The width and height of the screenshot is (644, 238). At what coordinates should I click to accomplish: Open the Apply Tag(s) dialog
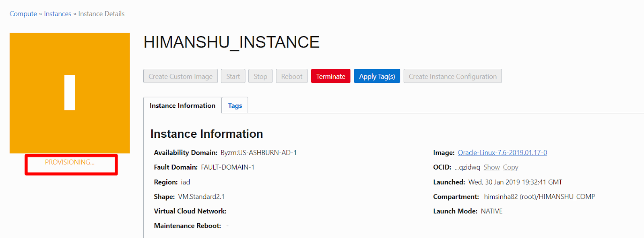377,76
